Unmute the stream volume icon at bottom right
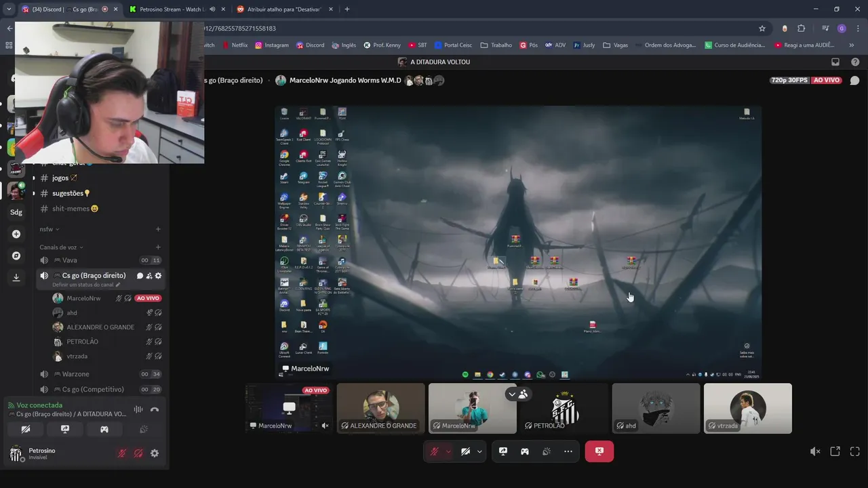The width and height of the screenshot is (868, 488). (x=815, y=451)
